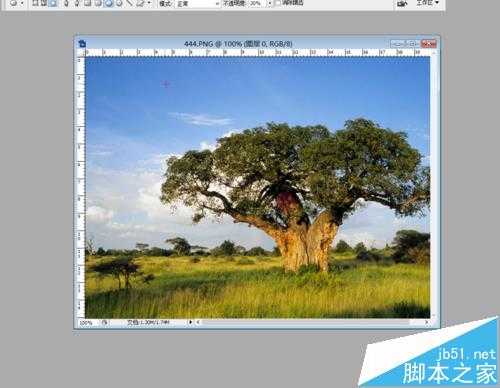Select the line tool icon in the options bar
This screenshot has height=388, width=500.
pos(130,3)
